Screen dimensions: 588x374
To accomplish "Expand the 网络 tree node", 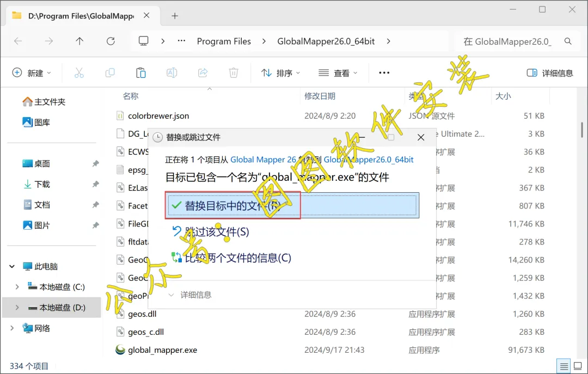I will pyautogui.click(x=12, y=328).
